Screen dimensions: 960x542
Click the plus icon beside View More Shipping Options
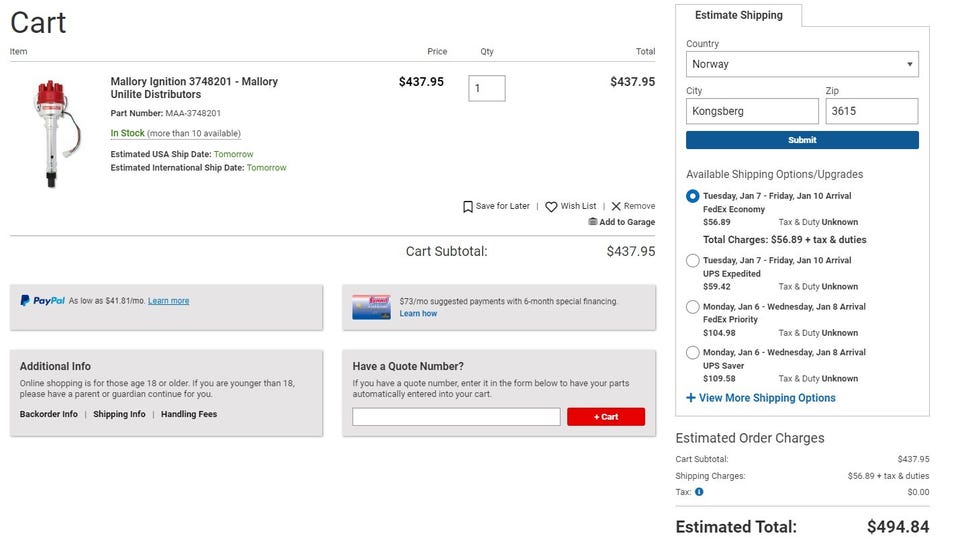(x=691, y=398)
